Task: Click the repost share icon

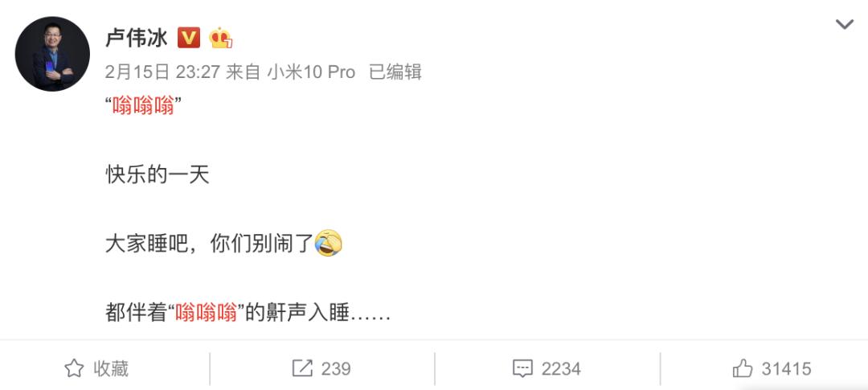Action: pyautogui.click(x=302, y=368)
